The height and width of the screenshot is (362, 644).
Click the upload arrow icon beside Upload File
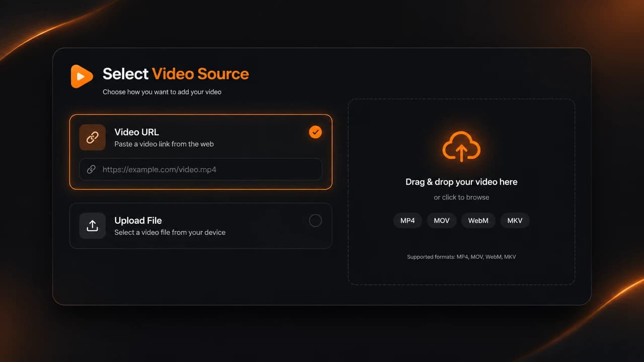[93, 226]
